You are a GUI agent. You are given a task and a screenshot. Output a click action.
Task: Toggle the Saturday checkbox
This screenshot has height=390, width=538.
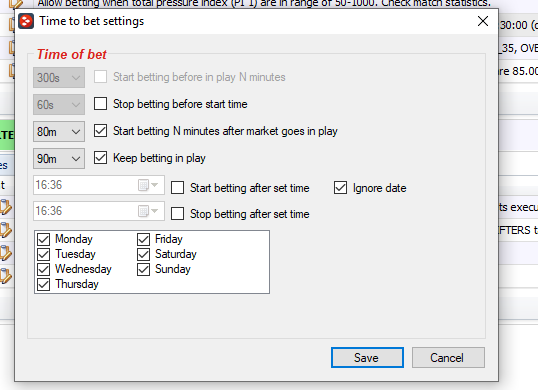tap(143, 254)
